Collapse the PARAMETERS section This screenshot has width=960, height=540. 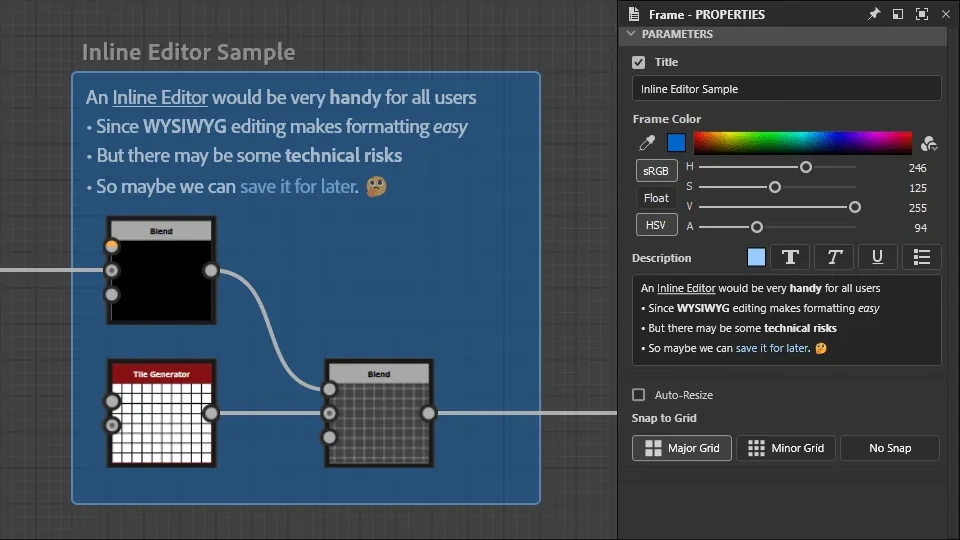(631, 34)
